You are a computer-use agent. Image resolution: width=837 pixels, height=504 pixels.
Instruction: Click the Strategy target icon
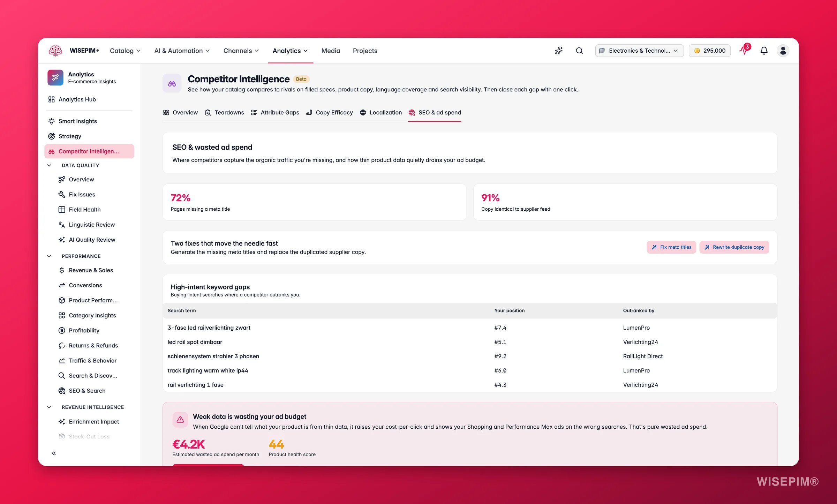(x=52, y=136)
